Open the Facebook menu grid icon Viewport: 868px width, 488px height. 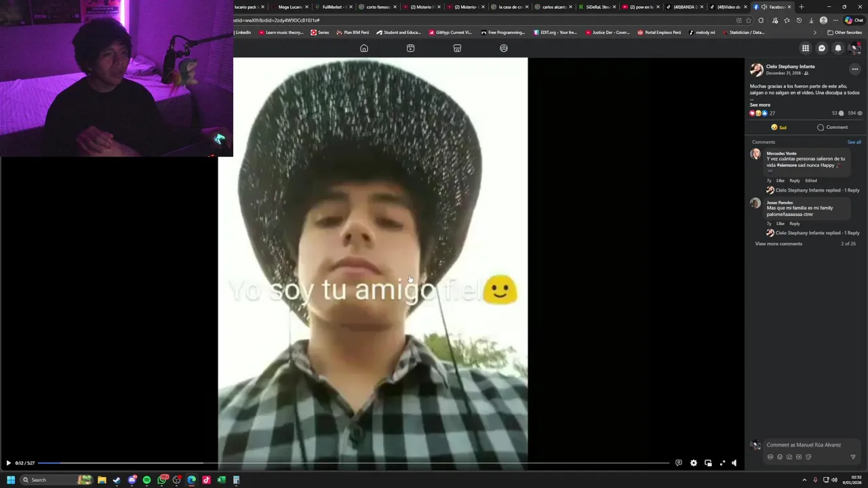tap(805, 48)
